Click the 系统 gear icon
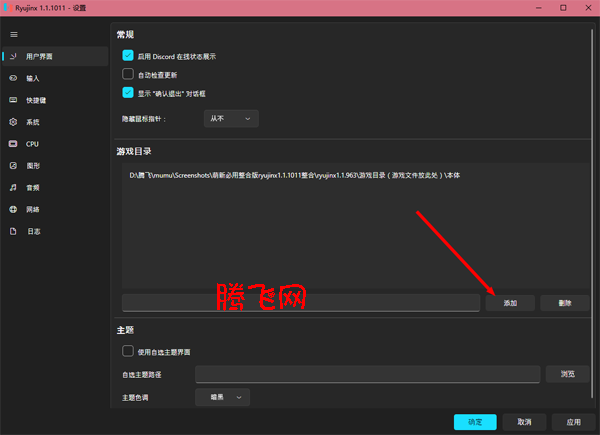 [x=13, y=122]
